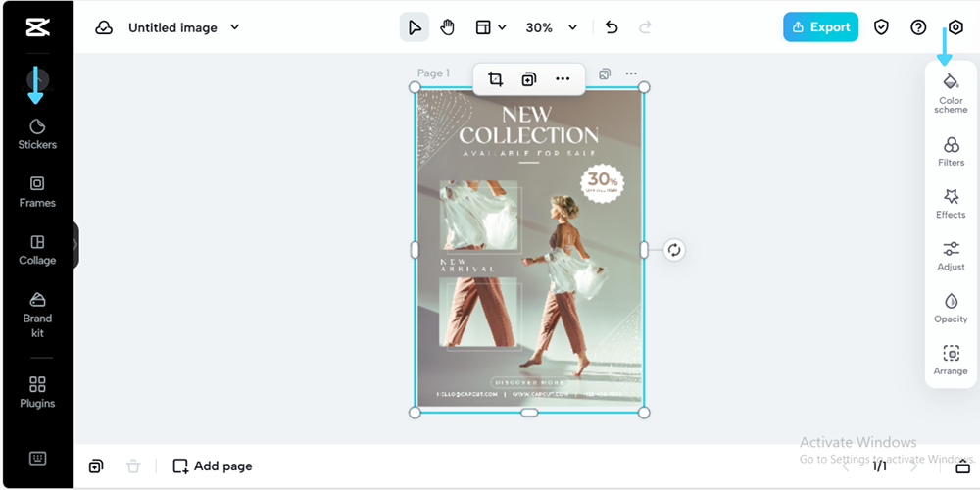Click the Page 1 label
Image resolution: width=980 pixels, height=490 pixels.
433,73
